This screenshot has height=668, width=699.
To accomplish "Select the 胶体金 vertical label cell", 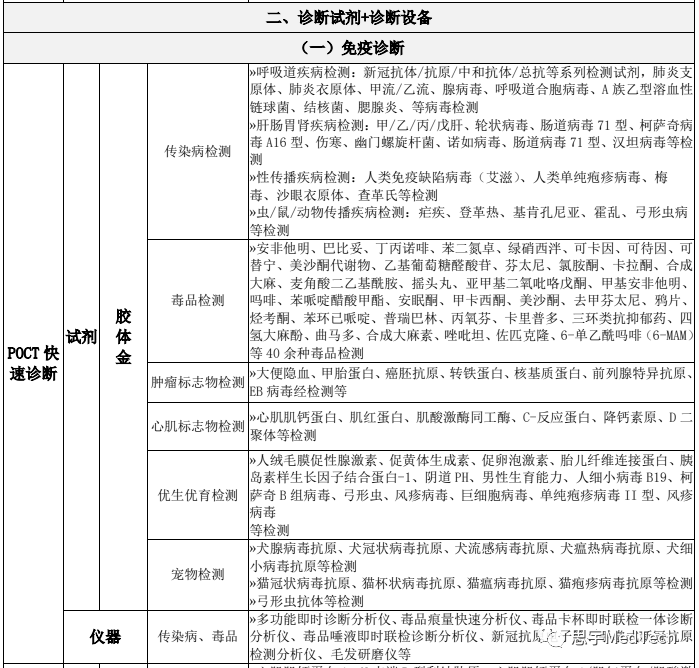I will (x=123, y=337).
